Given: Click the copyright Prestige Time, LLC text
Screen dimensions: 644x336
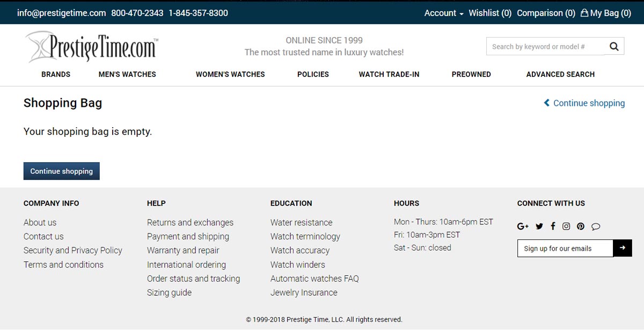Looking at the screenshot, I should (x=324, y=319).
